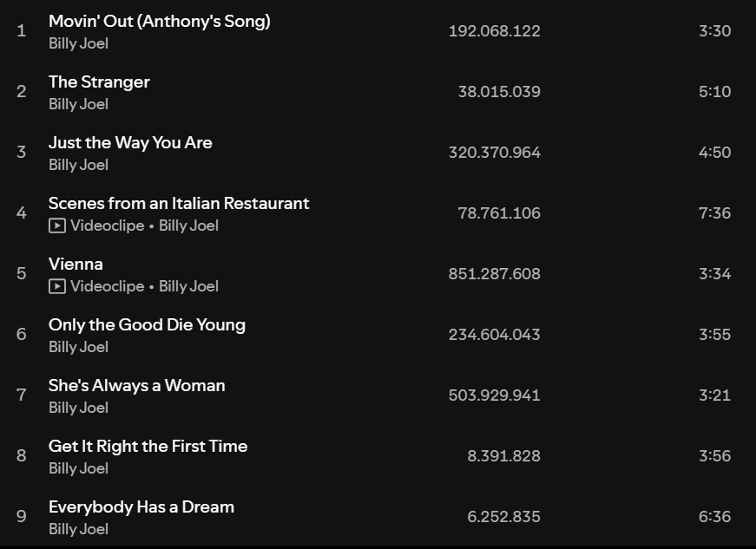The height and width of the screenshot is (549, 756).
Task: Click the Billy Joel artist link under Vienna
Action: [188, 286]
